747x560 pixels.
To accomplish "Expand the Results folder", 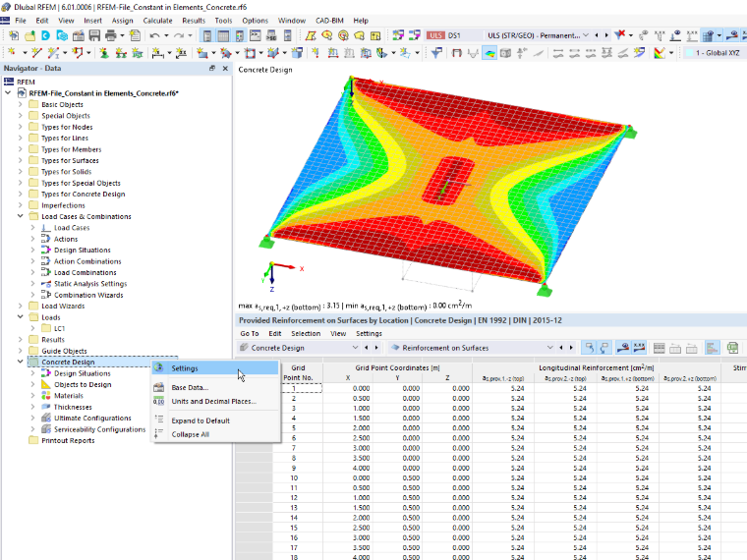I will (20, 340).
